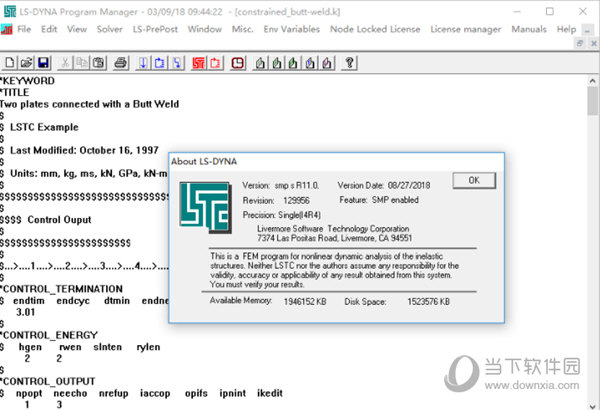Click the *CONTROL_ENERGY keyword line

(x=49, y=335)
